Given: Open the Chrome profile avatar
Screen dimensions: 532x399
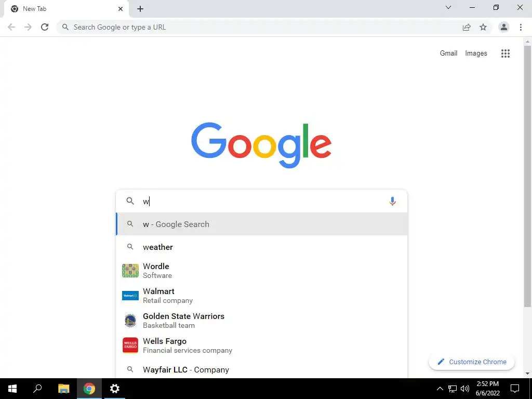Looking at the screenshot, I should coord(504,27).
